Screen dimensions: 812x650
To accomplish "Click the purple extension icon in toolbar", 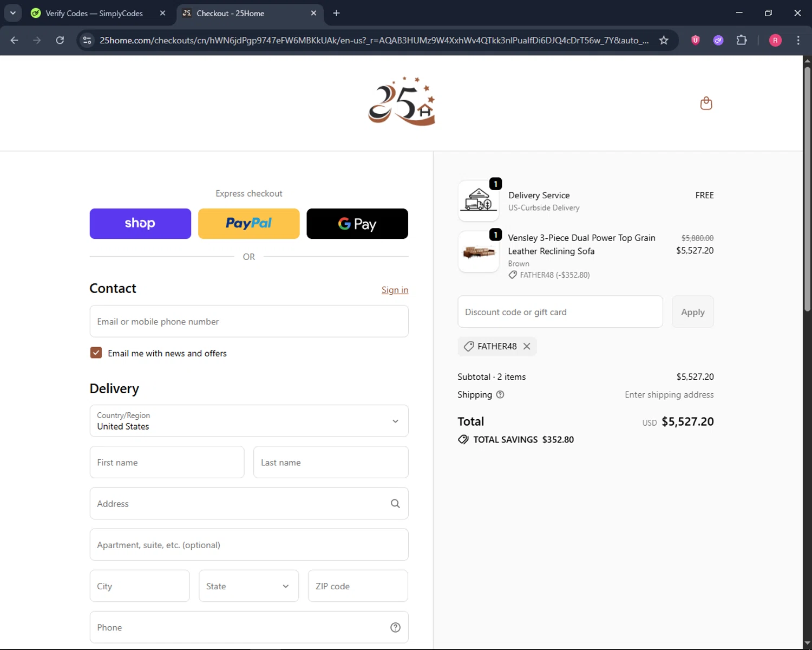I will pyautogui.click(x=718, y=40).
